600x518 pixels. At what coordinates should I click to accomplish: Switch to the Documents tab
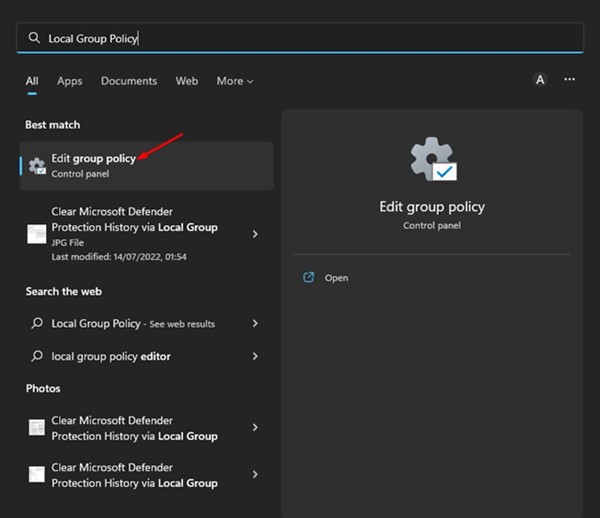(129, 81)
